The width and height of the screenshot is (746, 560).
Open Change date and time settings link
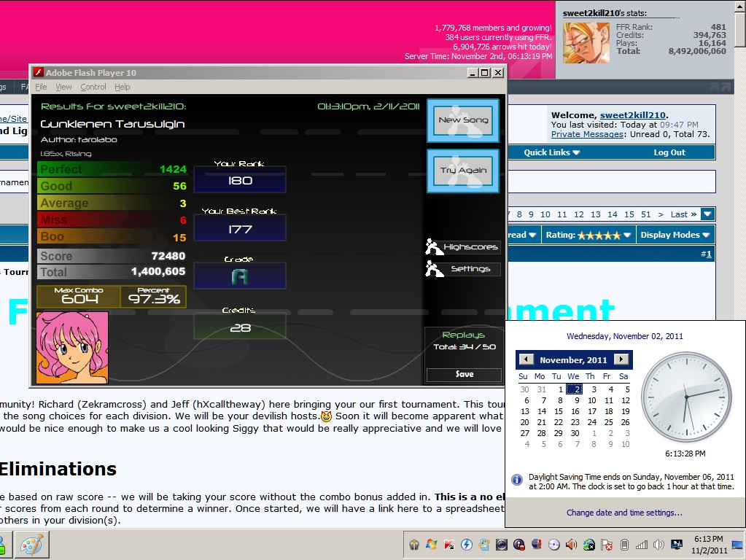tap(624, 513)
